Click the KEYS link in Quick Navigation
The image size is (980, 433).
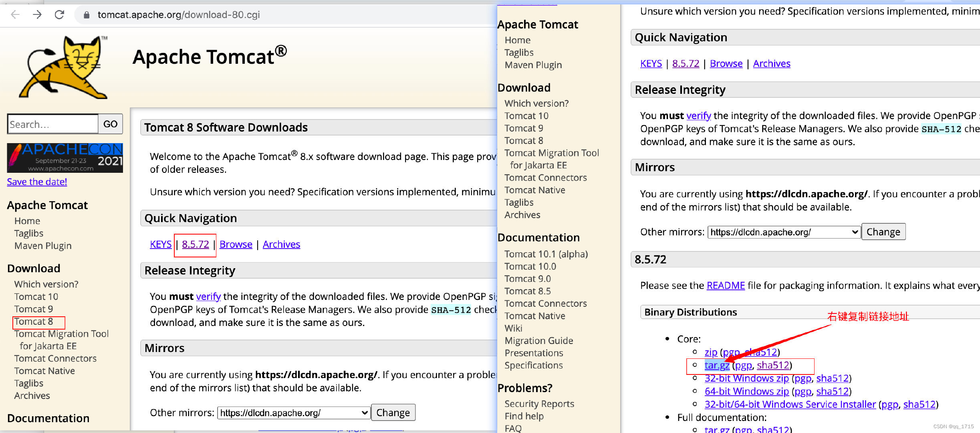point(160,244)
